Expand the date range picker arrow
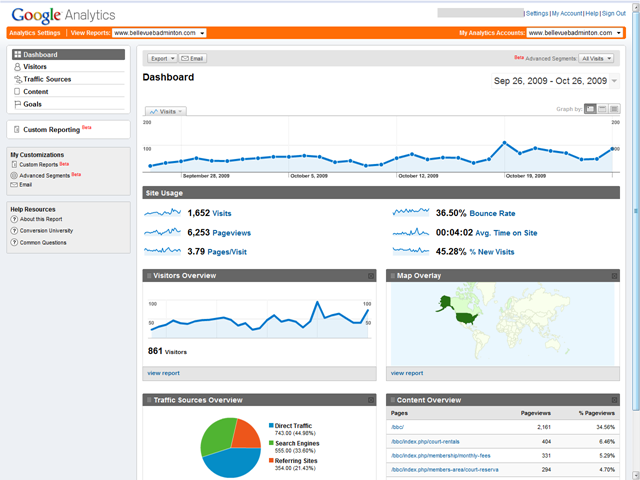The height and width of the screenshot is (480, 640). coord(614,81)
